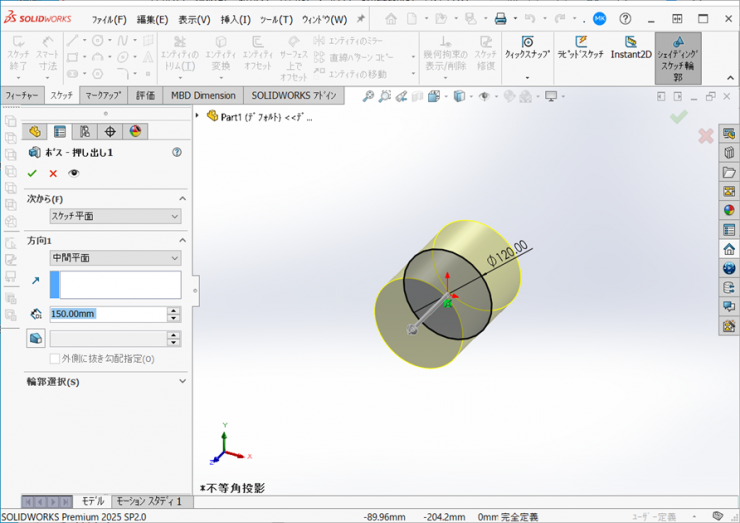Image resolution: width=740 pixels, height=523 pixels.
Task: Expand the 輪郭選択(S) section
Action: 182,381
